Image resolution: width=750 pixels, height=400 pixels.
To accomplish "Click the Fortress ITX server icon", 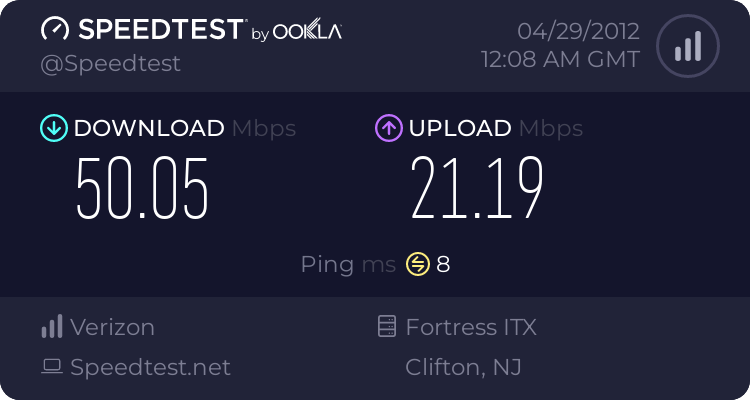I will pyautogui.click(x=386, y=326).
